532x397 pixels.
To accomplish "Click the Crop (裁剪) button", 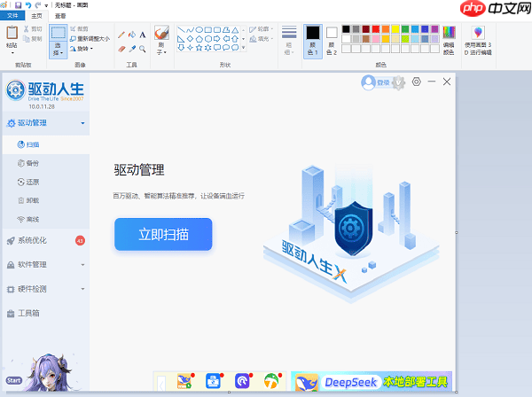I will (x=79, y=29).
